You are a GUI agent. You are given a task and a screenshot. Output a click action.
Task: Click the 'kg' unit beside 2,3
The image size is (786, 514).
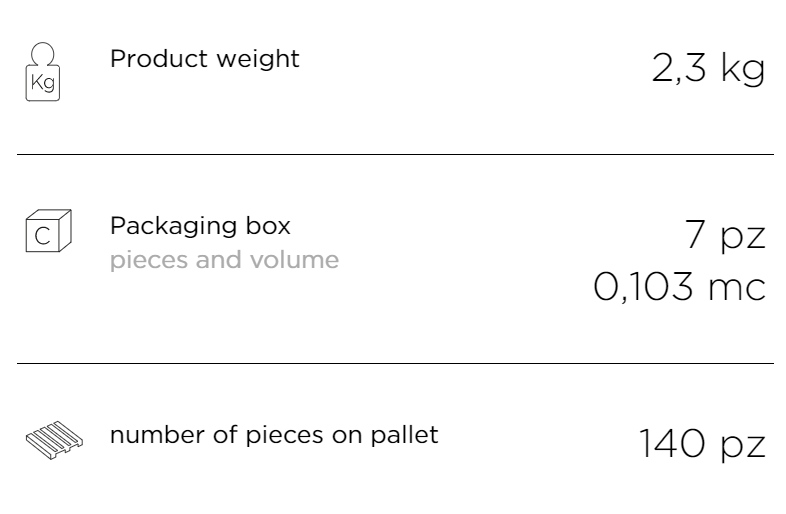(743, 69)
